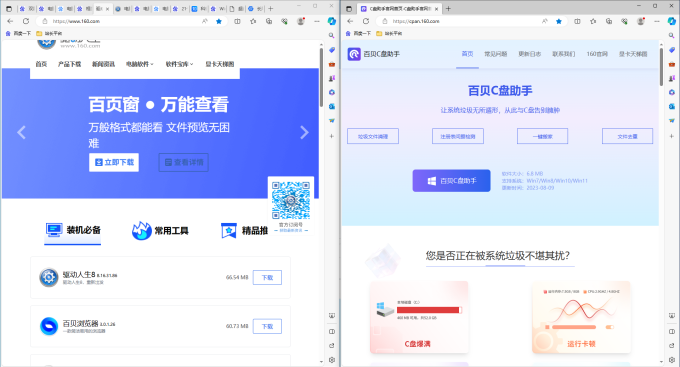Image resolution: width=680 pixels, height=367 pixels.
Task: Select 常用工具 category tab
Action: point(160,231)
